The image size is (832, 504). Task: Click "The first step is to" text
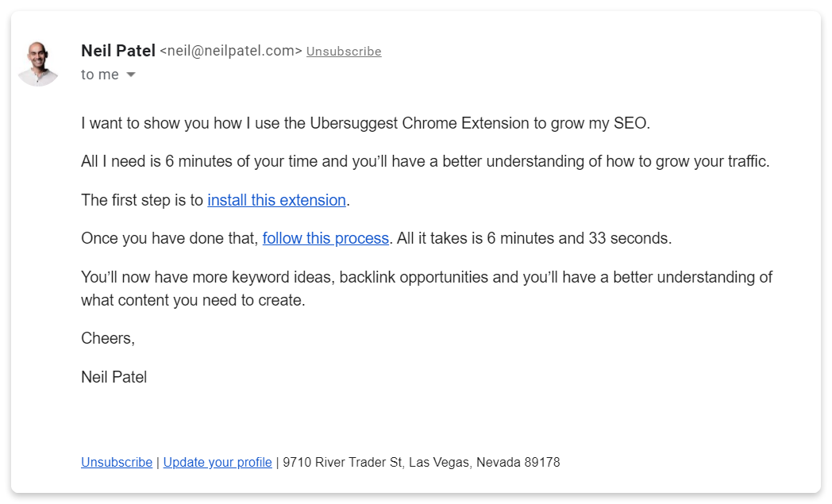click(x=142, y=200)
